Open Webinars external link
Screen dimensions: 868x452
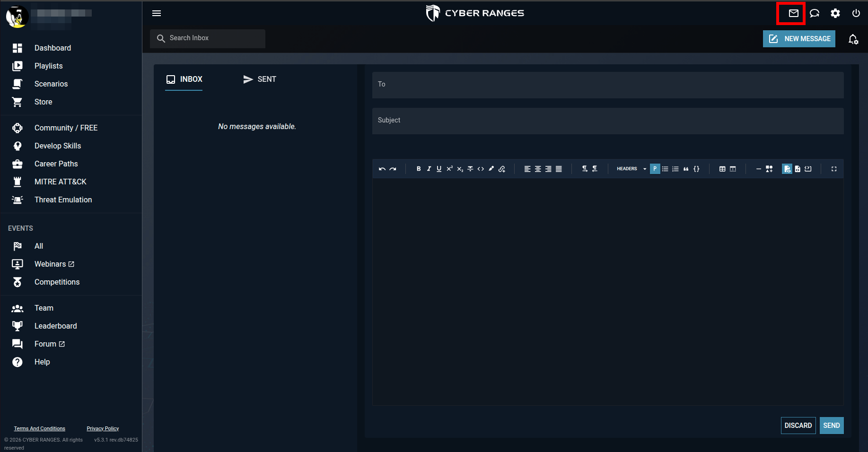tap(54, 264)
